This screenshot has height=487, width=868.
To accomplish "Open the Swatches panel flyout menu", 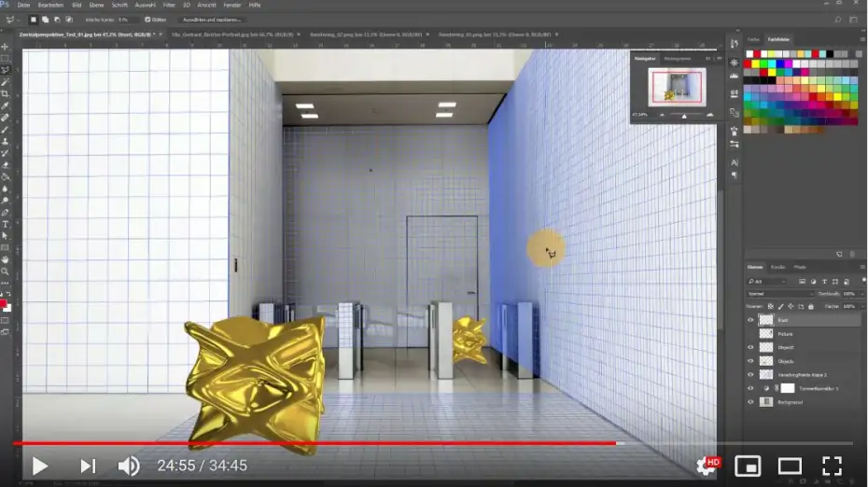I will point(862,39).
